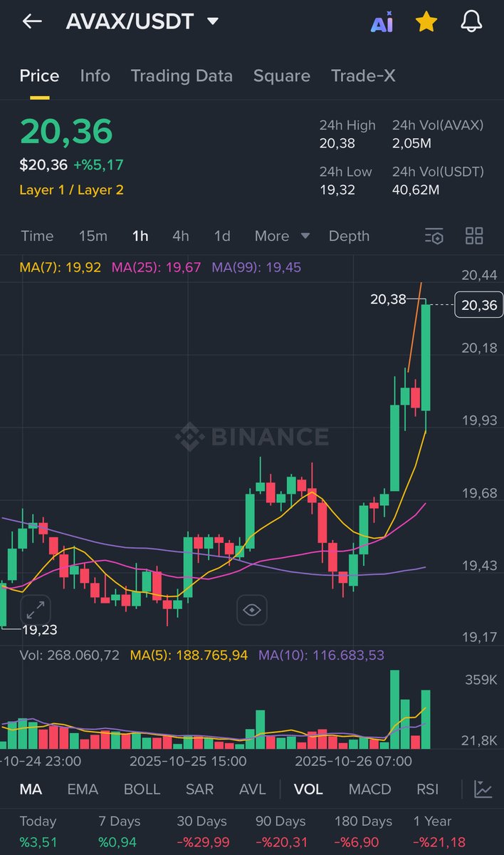The height and width of the screenshot is (855, 504).
Task: Open the Depth chart view
Action: (x=349, y=236)
